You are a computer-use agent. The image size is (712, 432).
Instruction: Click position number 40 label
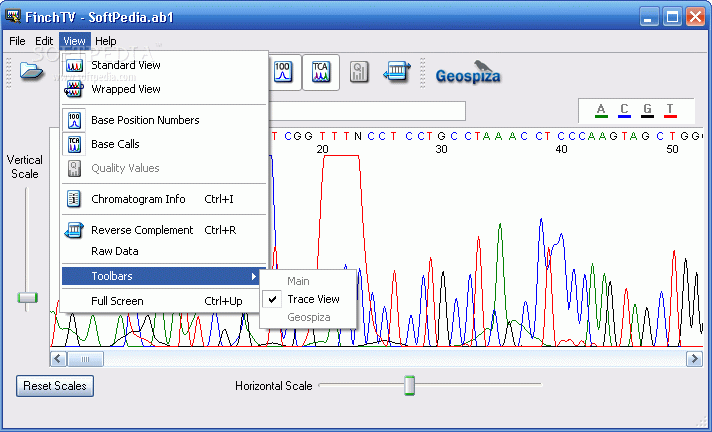[561, 149]
